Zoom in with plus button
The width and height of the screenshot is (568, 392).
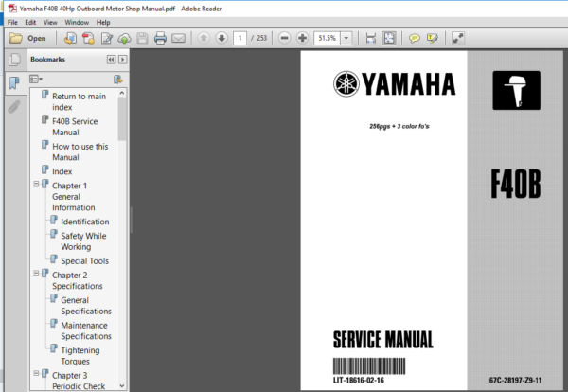[x=303, y=38]
